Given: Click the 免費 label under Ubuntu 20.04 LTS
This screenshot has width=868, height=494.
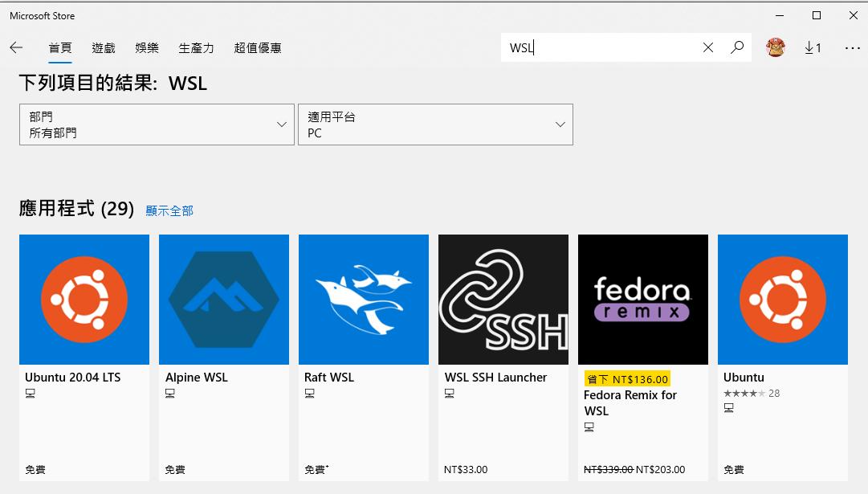Looking at the screenshot, I should pyautogui.click(x=35, y=470).
